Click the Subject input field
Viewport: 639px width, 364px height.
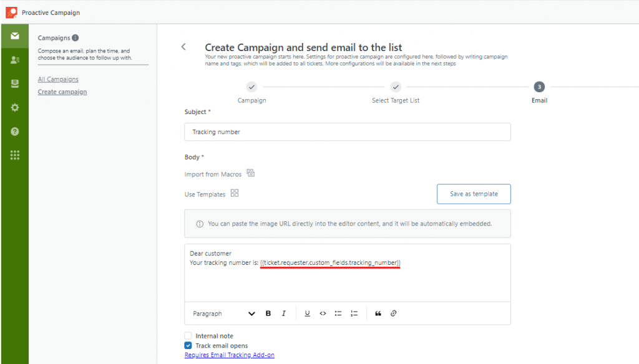pos(347,132)
